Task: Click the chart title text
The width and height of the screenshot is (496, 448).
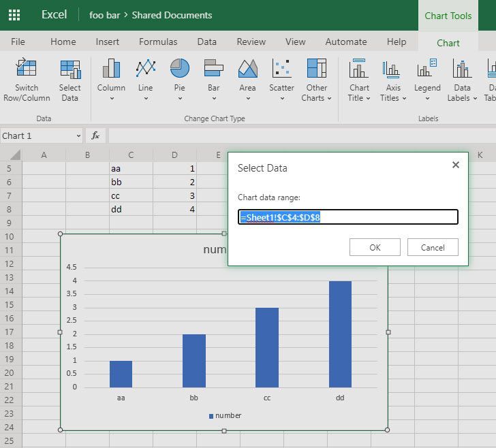Action: pos(215,249)
